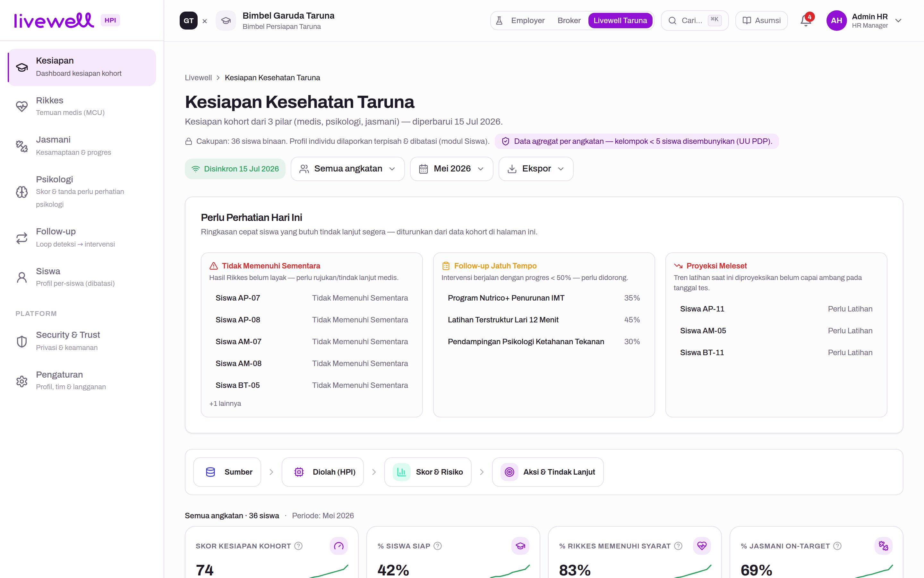
Task: Open Follow-up Loop deteksi menu item
Action: coord(82,238)
